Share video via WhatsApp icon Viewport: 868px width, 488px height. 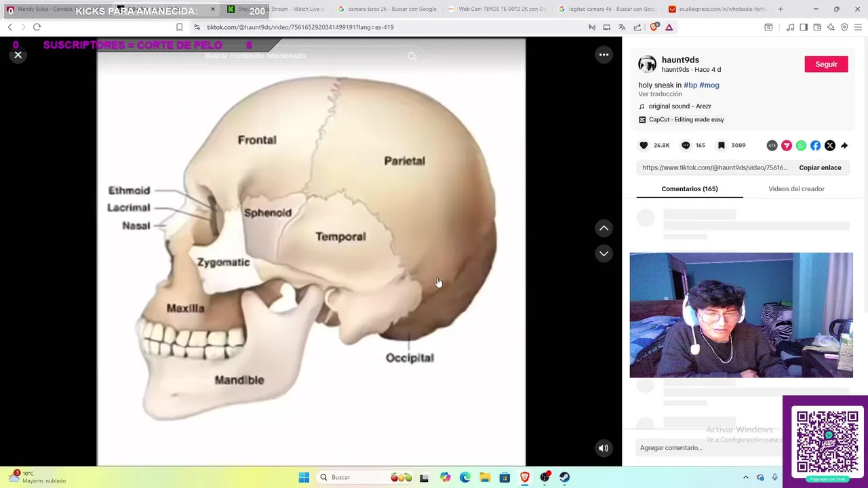(801, 145)
